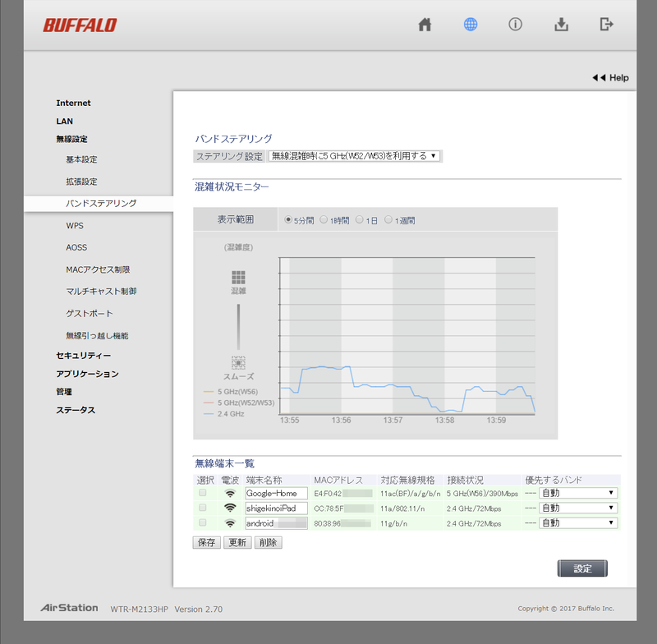Open the info icon in the top bar
This screenshot has width=657, height=644.
click(516, 25)
